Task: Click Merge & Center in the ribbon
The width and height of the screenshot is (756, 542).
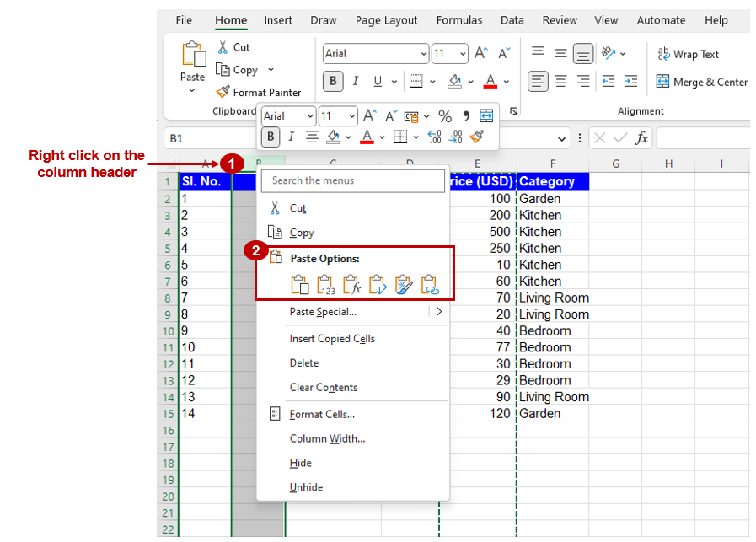Action: point(701,82)
